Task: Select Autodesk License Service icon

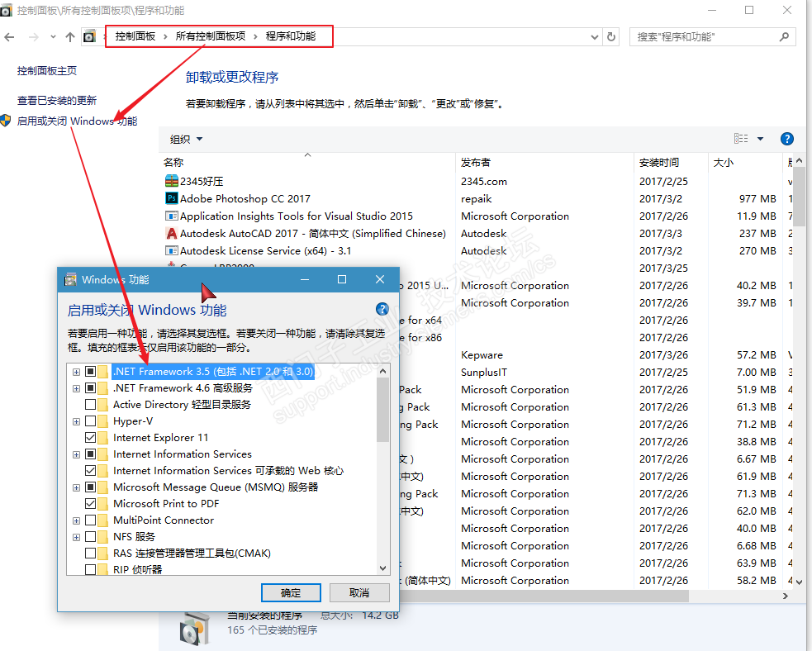Action: click(172, 250)
